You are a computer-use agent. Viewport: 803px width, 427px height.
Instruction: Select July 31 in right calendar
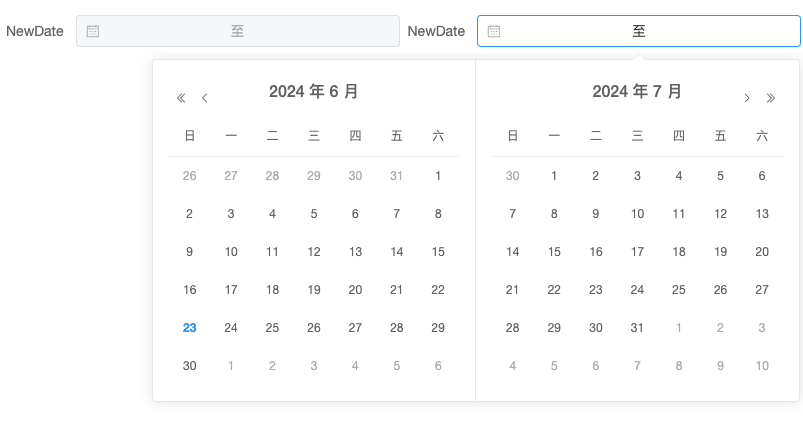637,328
